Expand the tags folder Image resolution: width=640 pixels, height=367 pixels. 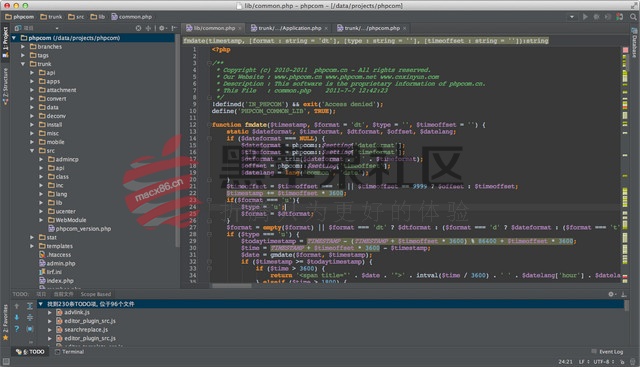tap(23, 55)
